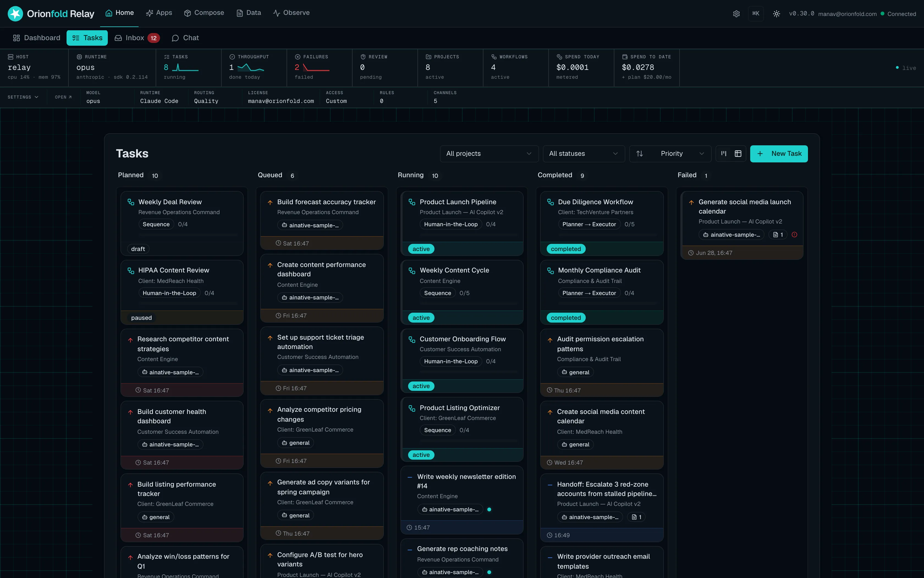924x578 pixels.
Task: Click Human-in-the-Loop tag on Customer Onboarding Flow
Action: (450, 361)
